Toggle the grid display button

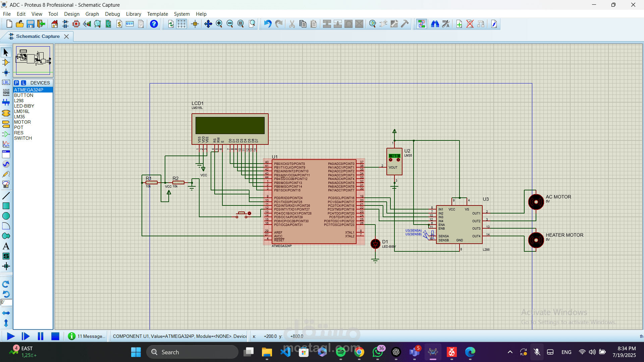pyautogui.click(x=181, y=24)
